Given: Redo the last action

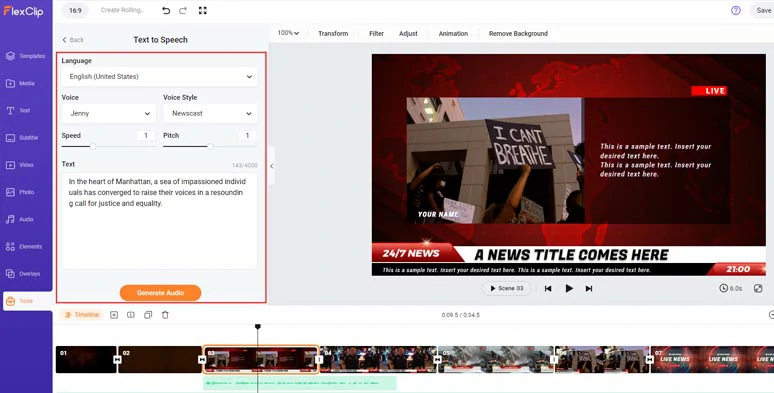Looking at the screenshot, I should click(183, 10).
